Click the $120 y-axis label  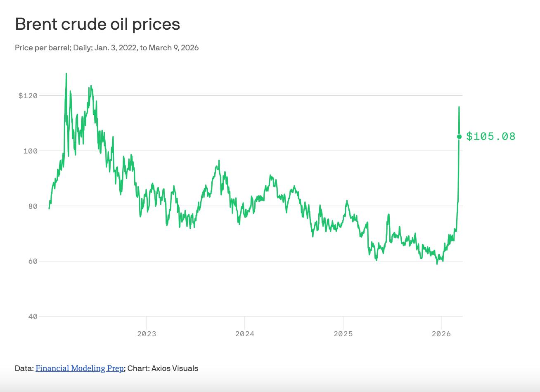(28, 96)
